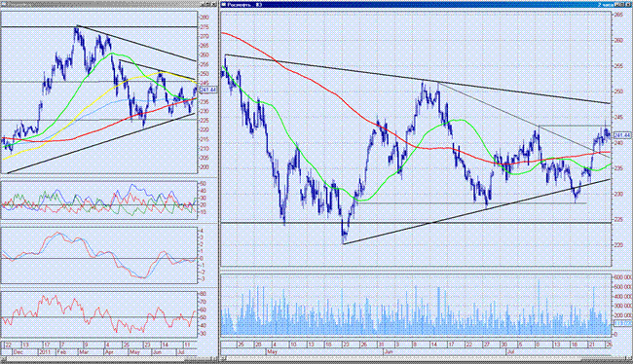633x364 pixels.
Task: Select the 241.44 price tag on right chart
Action: tap(622, 135)
